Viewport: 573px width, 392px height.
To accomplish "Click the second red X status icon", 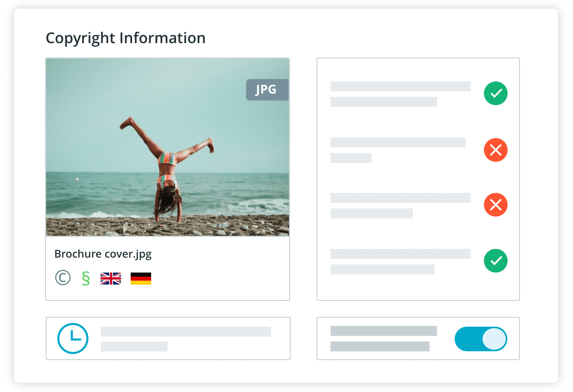I will pyautogui.click(x=495, y=204).
